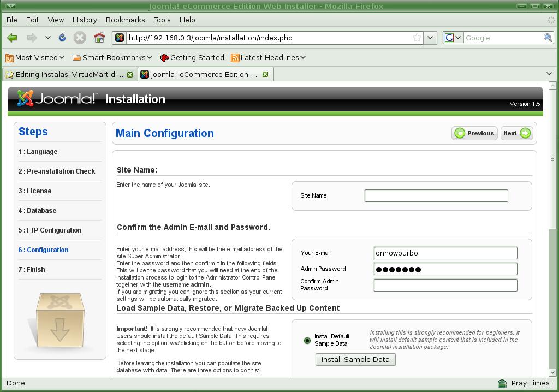
Task: Open the back/forward history dropdown arrow
Action: (48, 38)
